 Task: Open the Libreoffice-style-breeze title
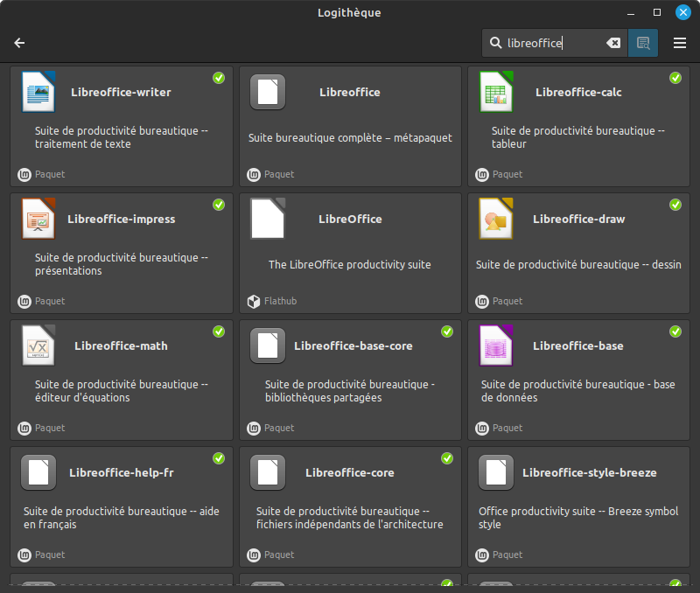pos(589,473)
